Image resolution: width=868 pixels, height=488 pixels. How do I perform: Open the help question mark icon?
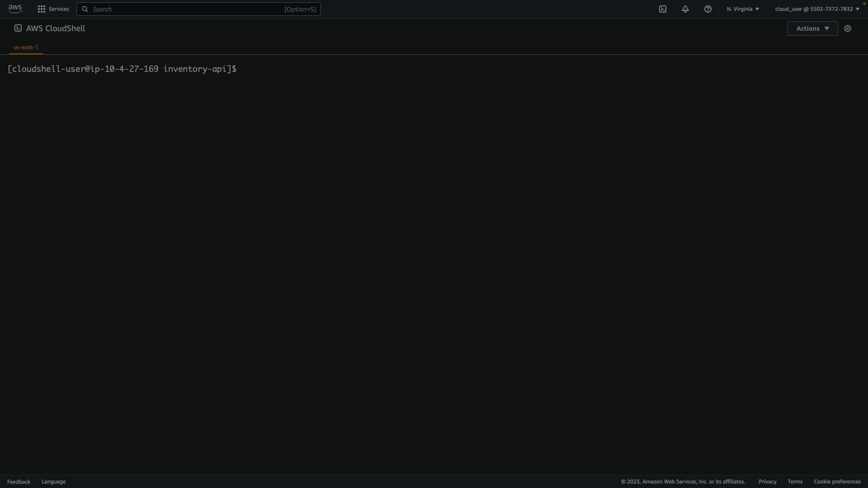(x=708, y=9)
